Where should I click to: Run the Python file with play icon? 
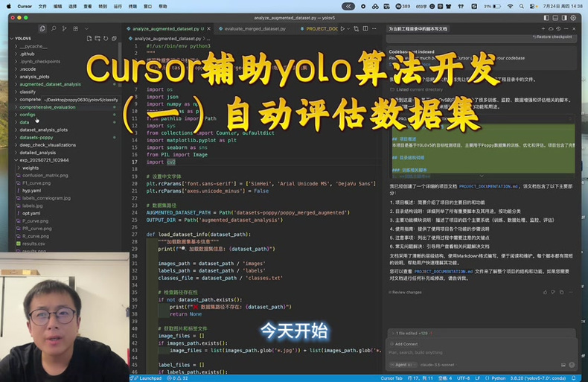[x=342, y=28]
